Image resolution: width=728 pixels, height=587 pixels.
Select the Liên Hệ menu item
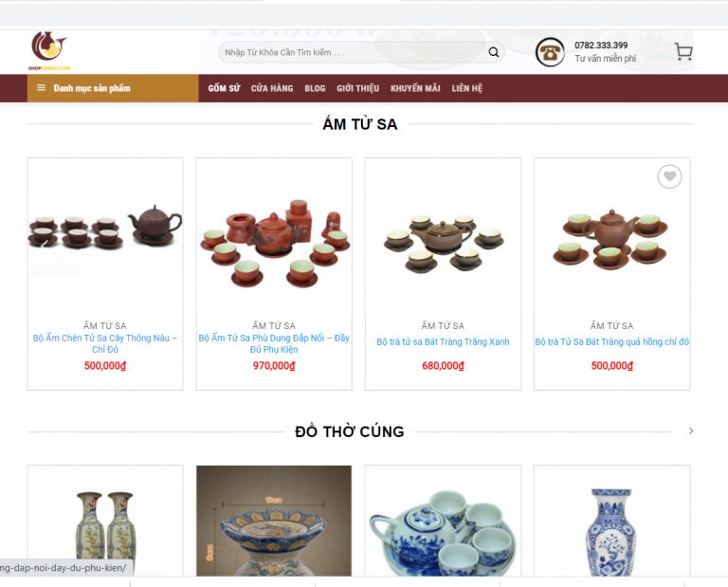click(467, 88)
